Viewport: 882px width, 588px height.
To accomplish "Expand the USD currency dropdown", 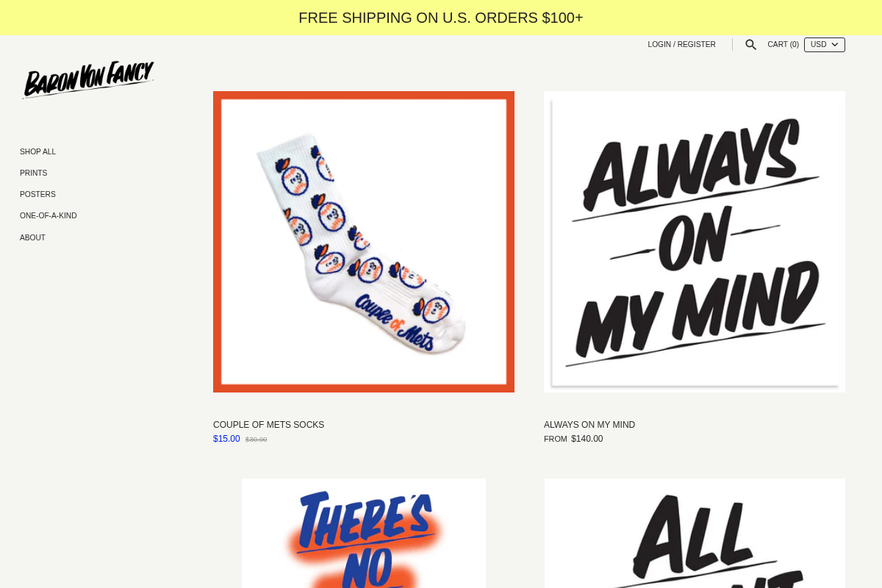I will click(825, 45).
